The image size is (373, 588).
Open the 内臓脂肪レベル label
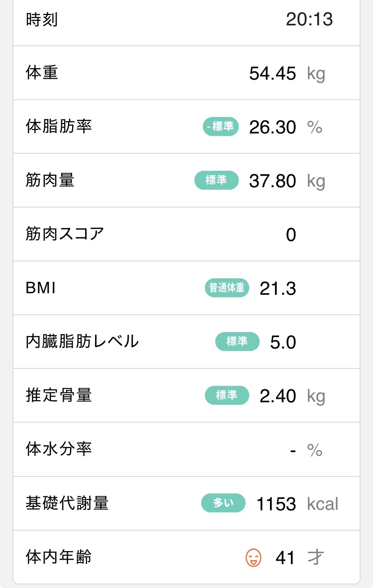[x=82, y=342]
